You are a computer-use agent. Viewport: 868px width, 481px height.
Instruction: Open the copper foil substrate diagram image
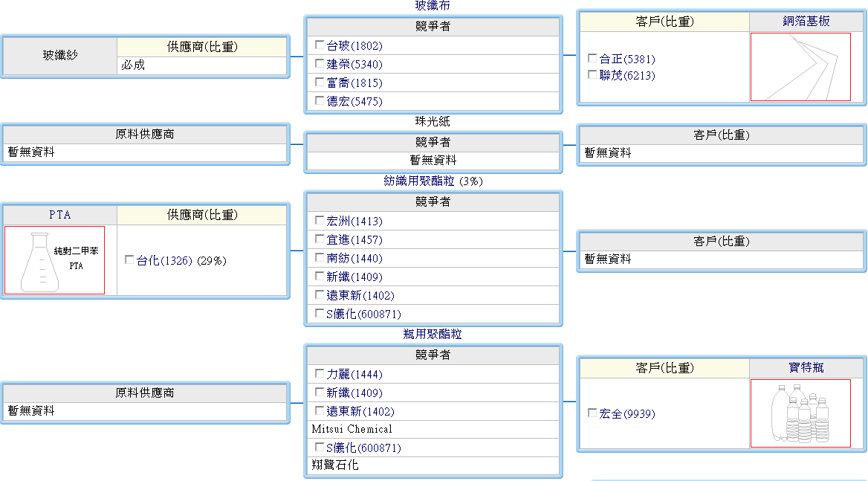[x=800, y=67]
